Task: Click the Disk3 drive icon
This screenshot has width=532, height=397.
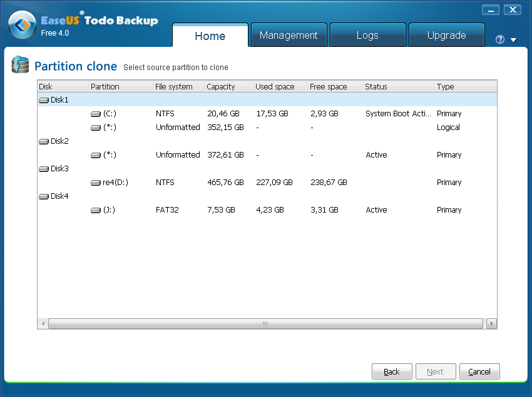Action: pos(43,168)
